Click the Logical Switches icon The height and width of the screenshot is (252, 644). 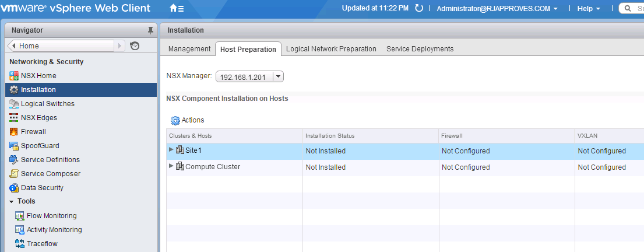click(14, 104)
